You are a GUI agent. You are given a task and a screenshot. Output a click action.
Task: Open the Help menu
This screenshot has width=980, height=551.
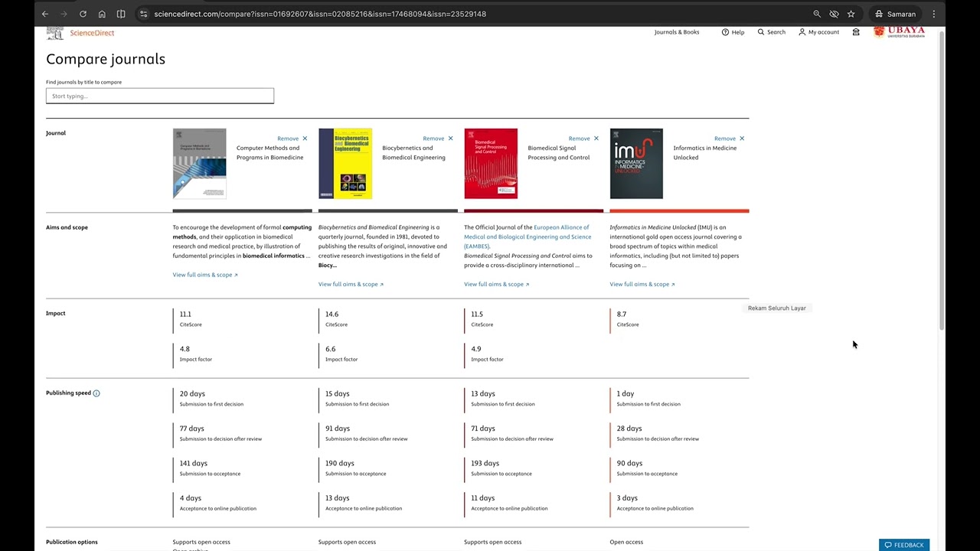click(733, 32)
